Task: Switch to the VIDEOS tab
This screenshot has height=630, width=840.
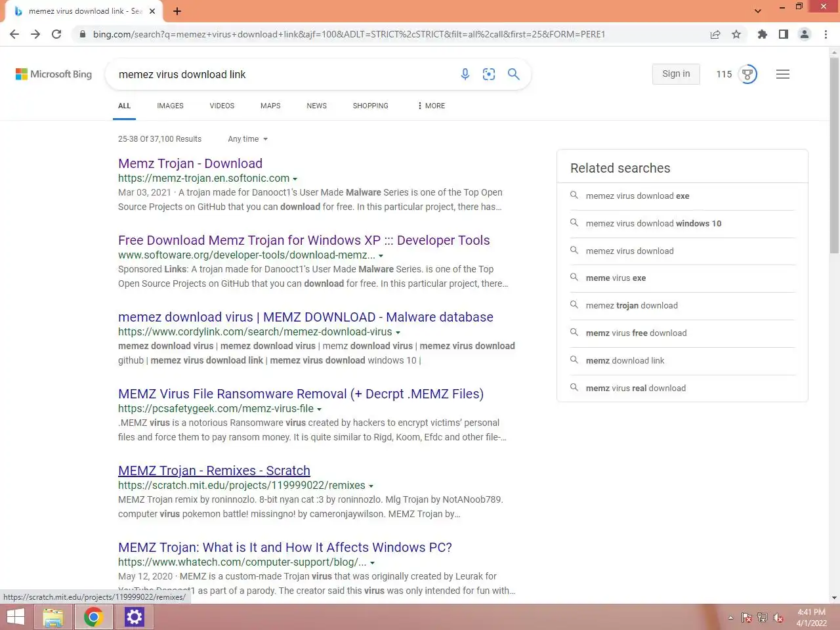Action: [x=222, y=106]
